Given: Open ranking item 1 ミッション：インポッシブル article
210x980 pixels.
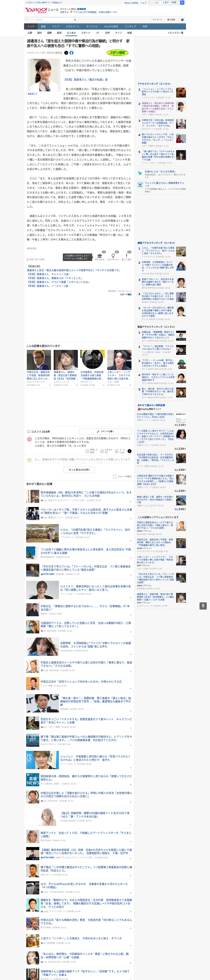Looking at the screenshot, I should pyautogui.click(x=158, y=91).
